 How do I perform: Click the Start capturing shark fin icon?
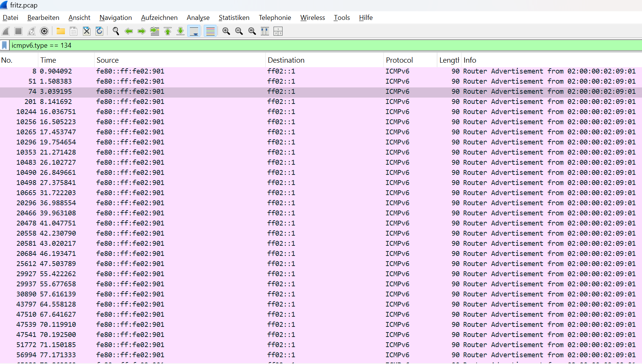(x=6, y=31)
